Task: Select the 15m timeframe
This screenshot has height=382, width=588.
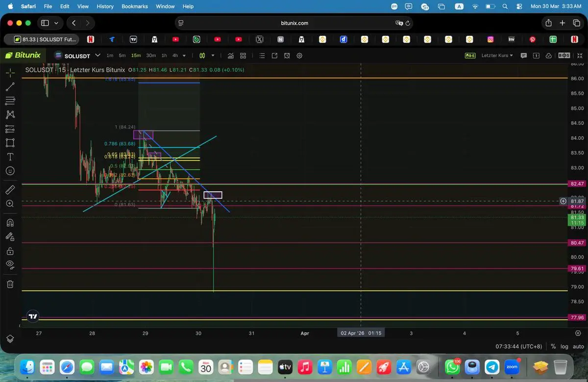Action: coord(136,55)
